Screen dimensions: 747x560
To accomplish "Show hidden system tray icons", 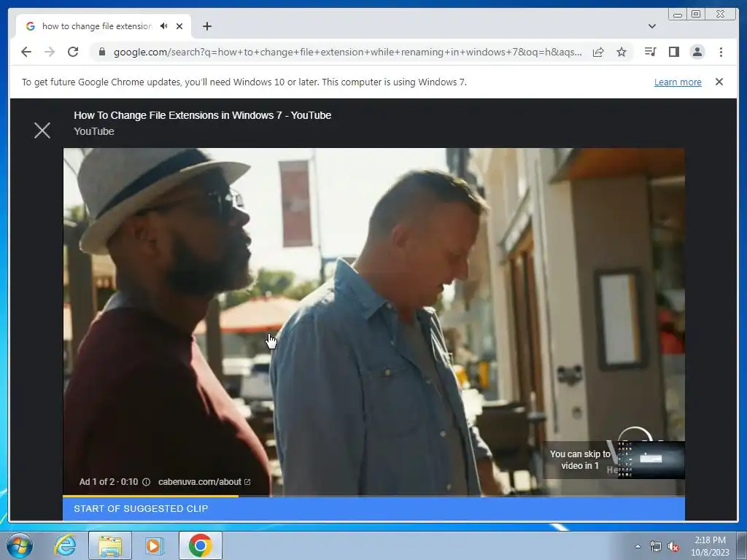I will click(638, 546).
